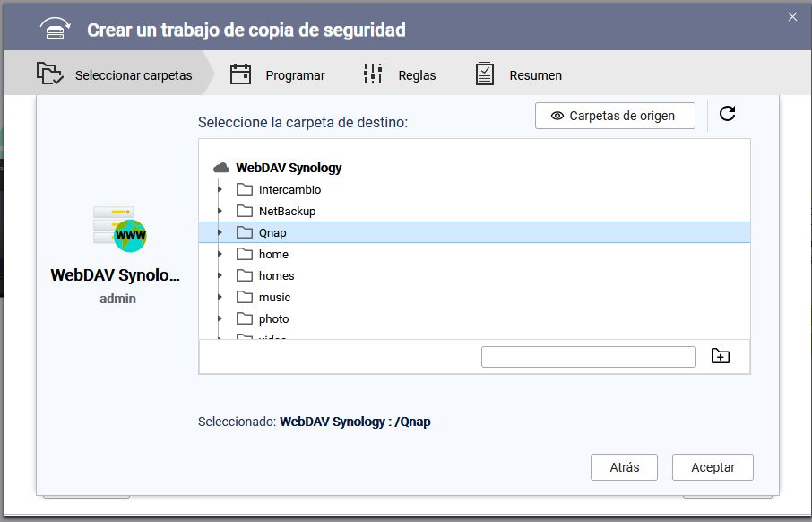This screenshot has height=522, width=812.
Task: Click the refresh folder list icon
Action: [728, 114]
